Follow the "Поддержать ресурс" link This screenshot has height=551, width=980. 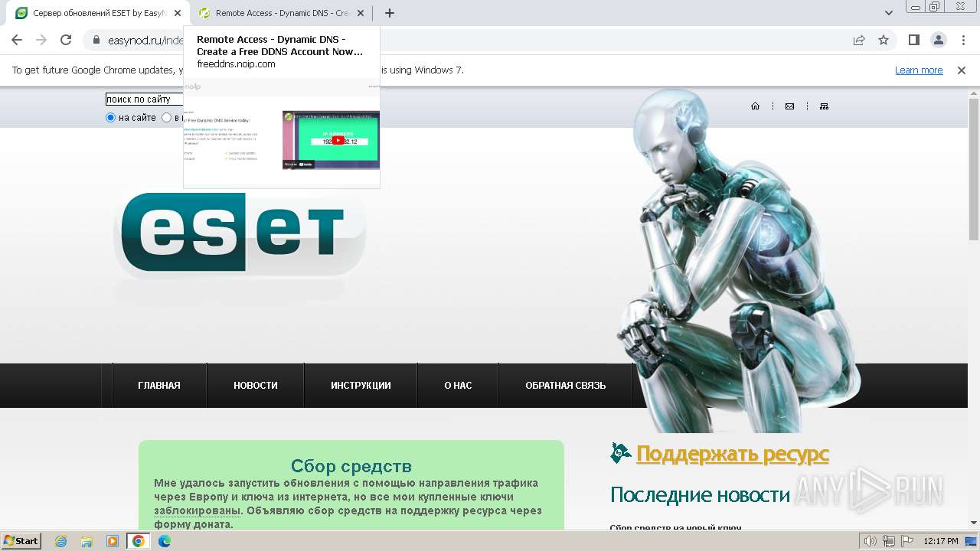pos(733,454)
